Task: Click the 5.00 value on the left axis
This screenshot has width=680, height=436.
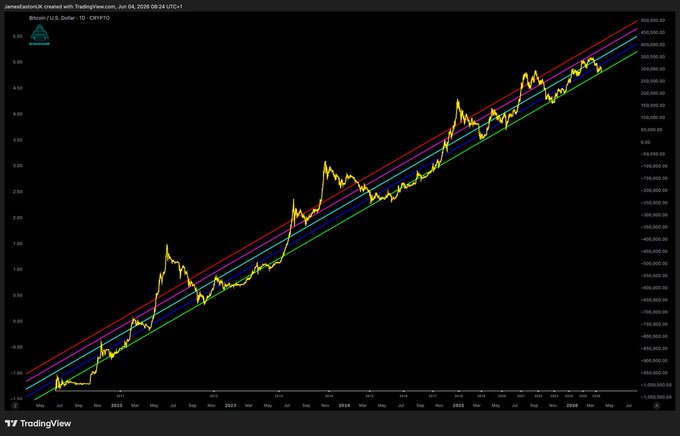Action: pos(17,62)
